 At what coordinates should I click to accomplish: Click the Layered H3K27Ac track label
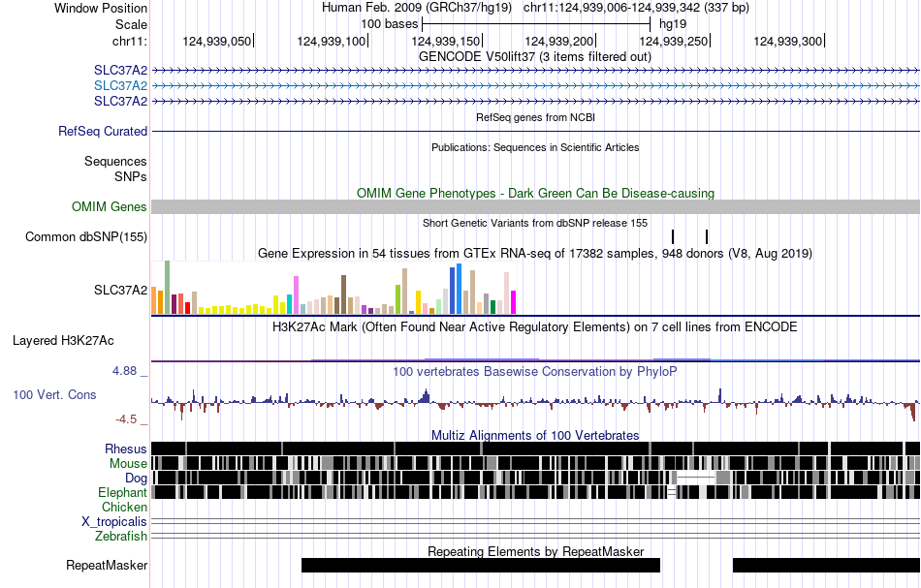tap(63, 341)
